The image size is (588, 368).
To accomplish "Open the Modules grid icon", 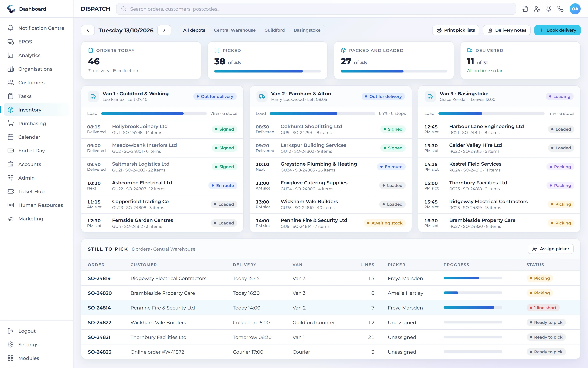I will (11, 358).
